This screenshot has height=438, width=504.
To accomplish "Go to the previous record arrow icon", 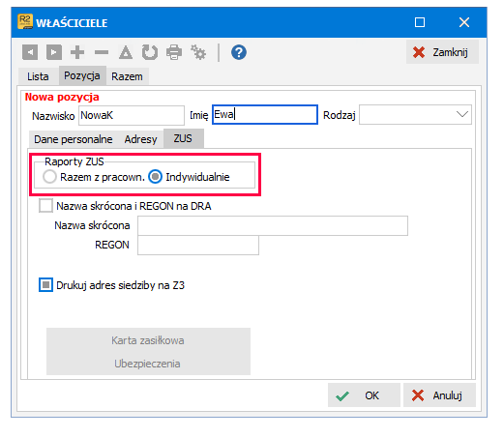I will click(x=30, y=52).
